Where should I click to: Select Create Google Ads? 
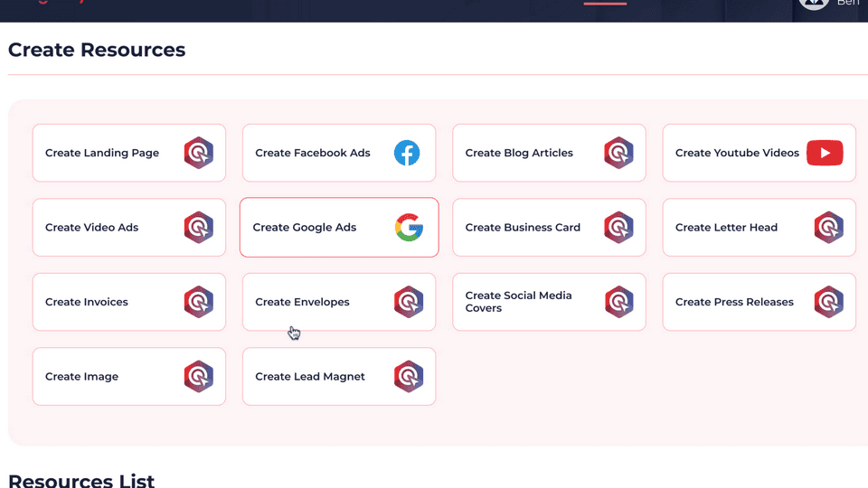click(339, 228)
